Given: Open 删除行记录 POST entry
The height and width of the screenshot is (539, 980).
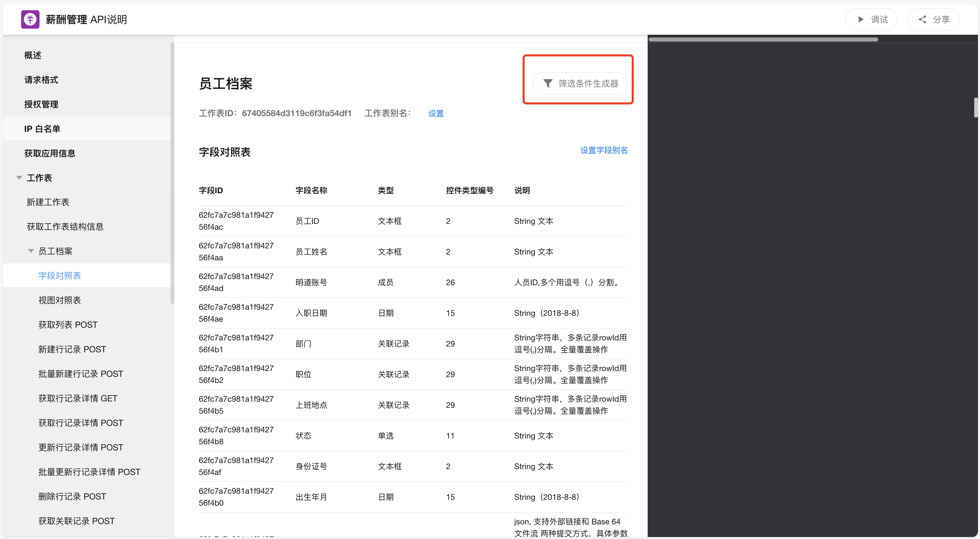Looking at the screenshot, I should point(72,497).
